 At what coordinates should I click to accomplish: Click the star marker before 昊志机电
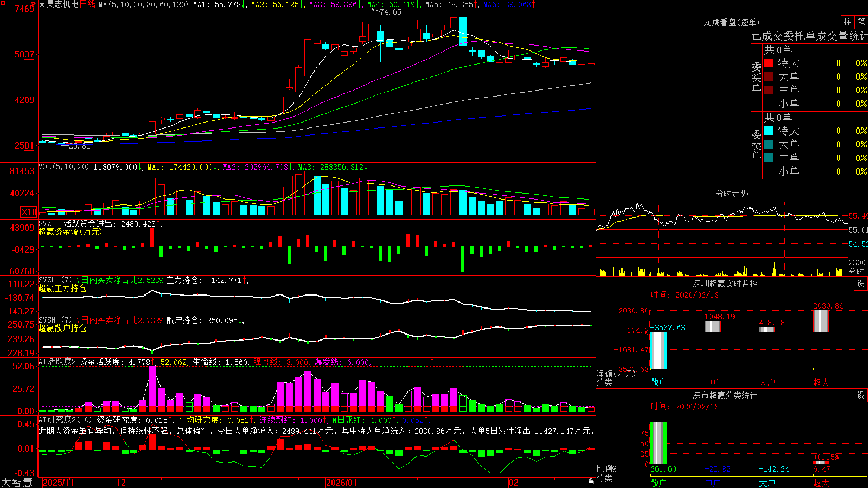point(42,4)
